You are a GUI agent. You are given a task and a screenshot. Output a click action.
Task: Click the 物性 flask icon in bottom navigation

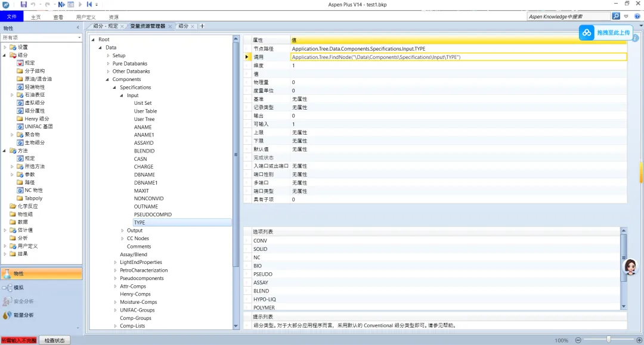point(7,273)
